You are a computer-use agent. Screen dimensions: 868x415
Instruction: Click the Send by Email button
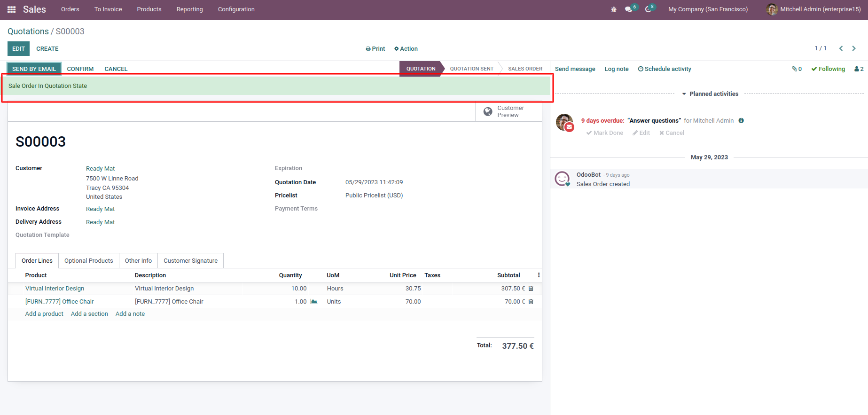(34, 69)
